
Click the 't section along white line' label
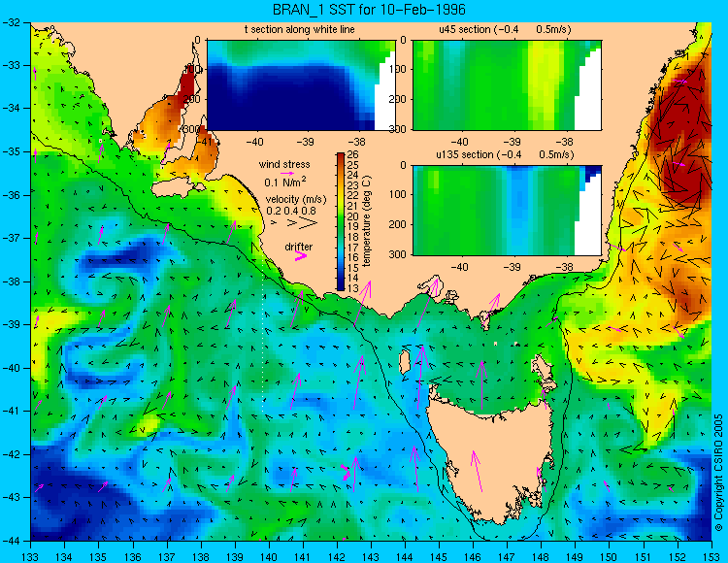click(x=300, y=30)
